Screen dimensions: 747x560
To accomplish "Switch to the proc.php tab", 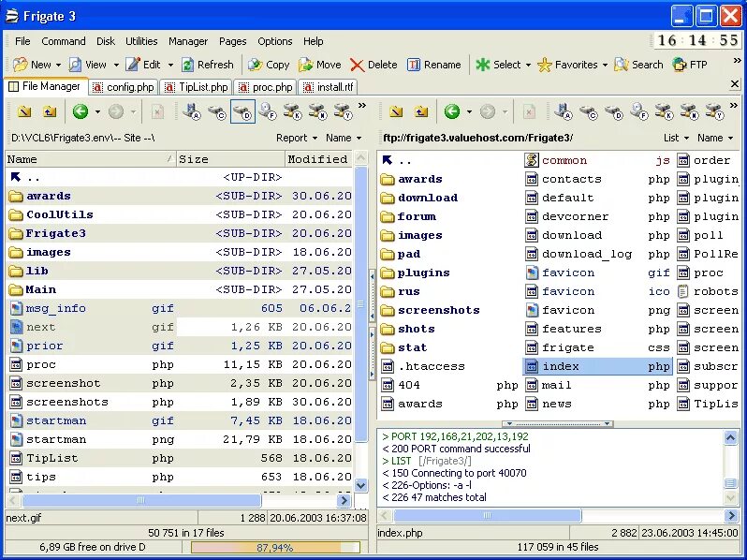I will (265, 88).
